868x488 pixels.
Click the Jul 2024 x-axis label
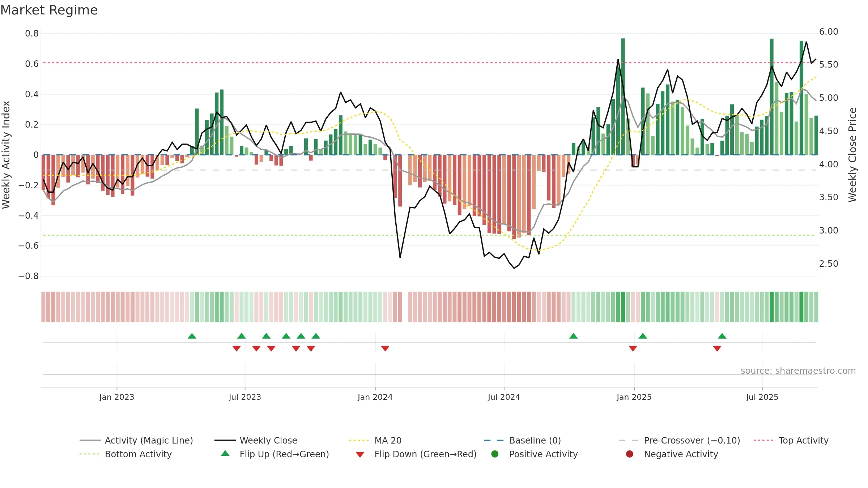coord(504,397)
